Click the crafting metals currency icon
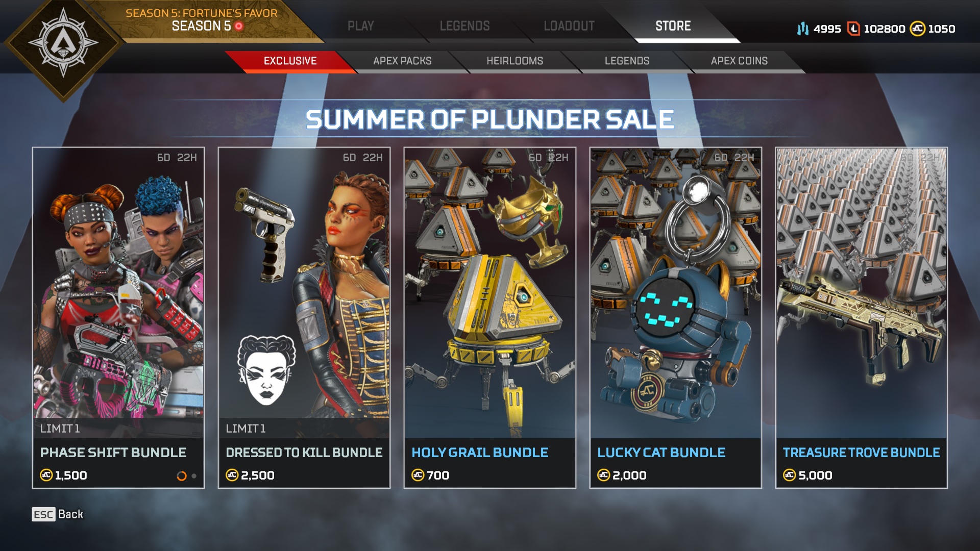 click(x=803, y=29)
